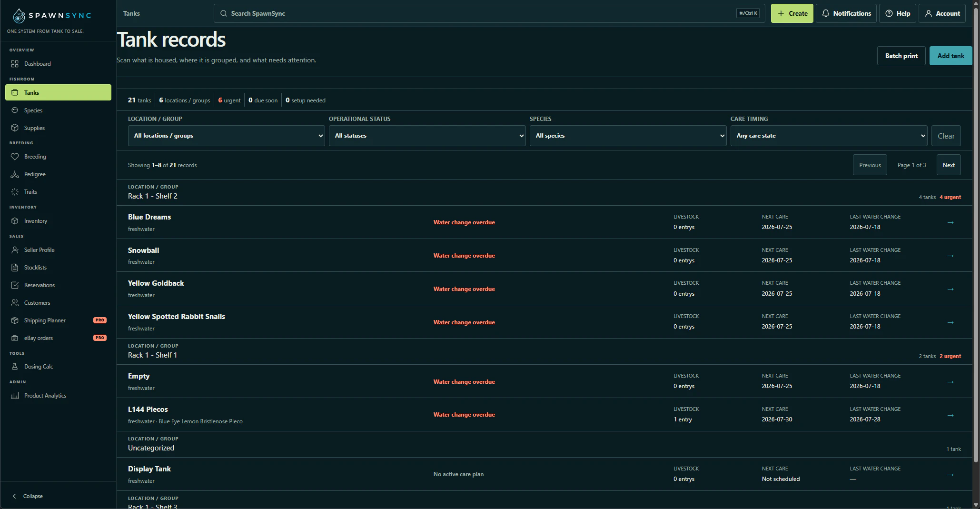Click the Snowball tank name
This screenshot has width=980, height=509.
(x=143, y=250)
